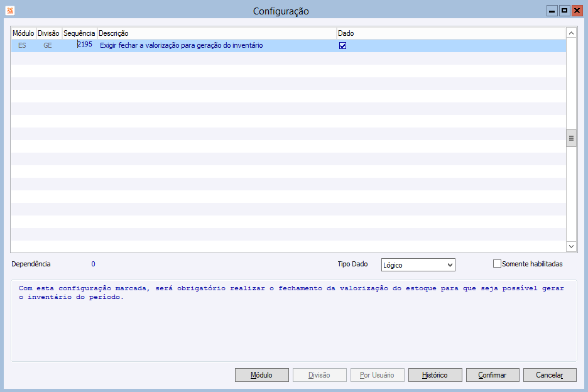Image resolution: width=588 pixels, height=392 pixels.
Task: Click the application icon in title bar
Action: (10, 11)
